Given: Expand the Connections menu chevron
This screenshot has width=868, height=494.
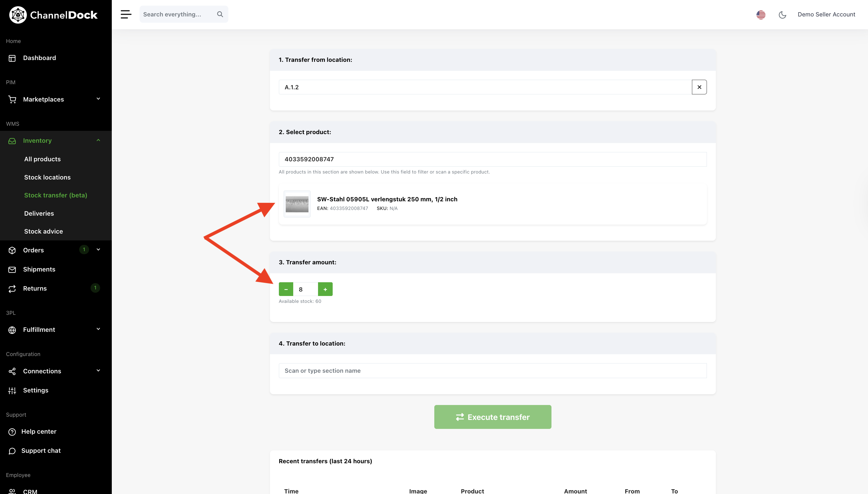Looking at the screenshot, I should coord(98,370).
